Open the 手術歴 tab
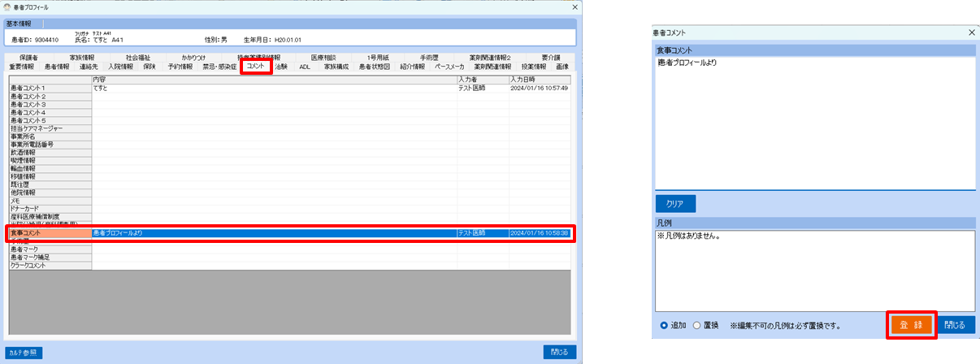980x364 pixels. point(429,58)
